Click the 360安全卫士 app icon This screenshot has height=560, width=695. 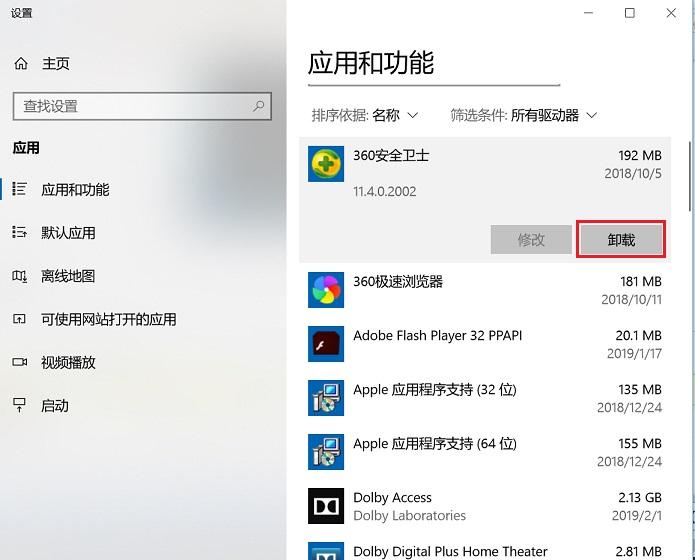[326, 164]
